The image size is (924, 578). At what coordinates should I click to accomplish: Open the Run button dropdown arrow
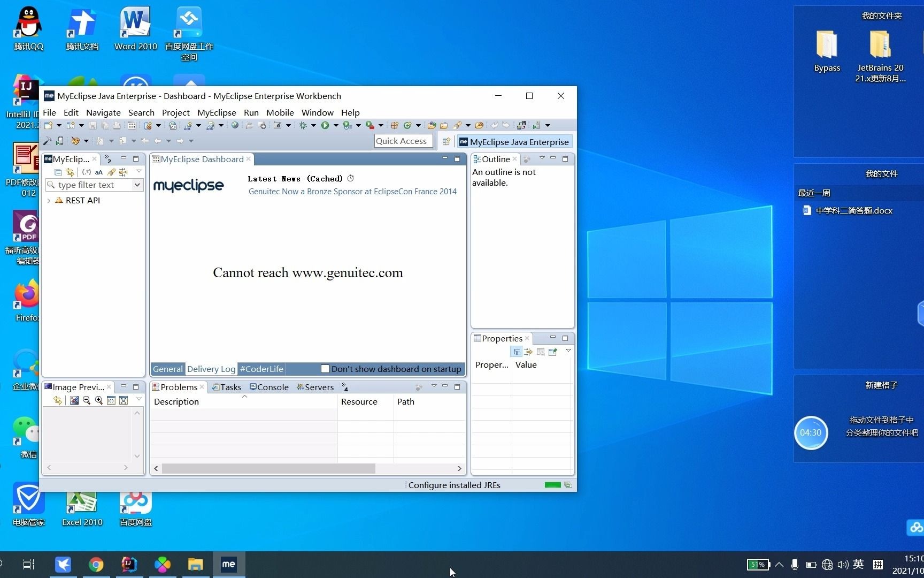(336, 125)
